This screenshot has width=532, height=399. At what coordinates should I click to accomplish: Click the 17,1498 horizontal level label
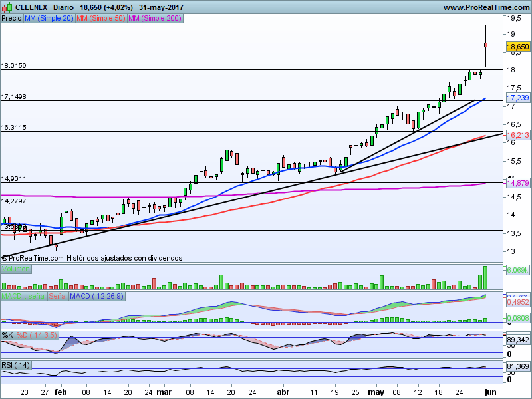point(13,96)
